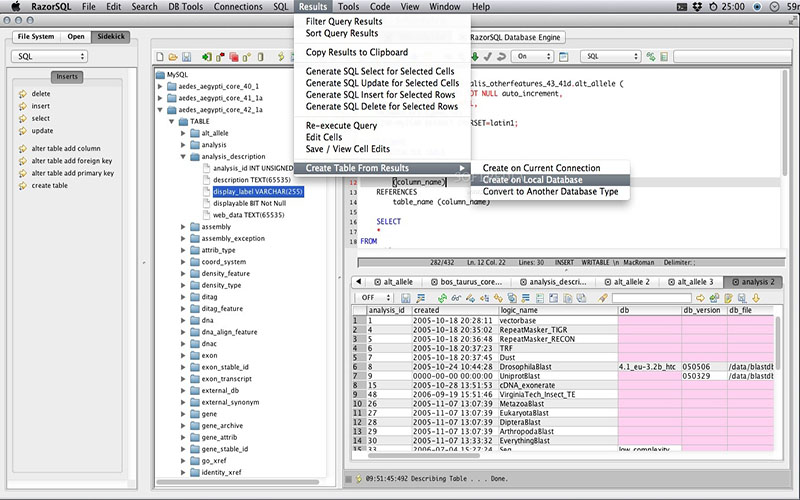800x500 pixels.
Task: Switch to the File System tab
Action: pos(36,37)
